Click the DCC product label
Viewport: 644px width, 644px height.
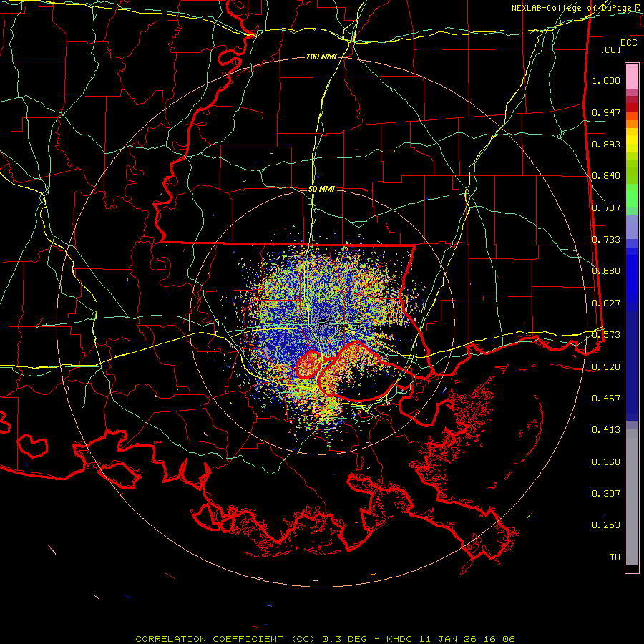point(628,43)
